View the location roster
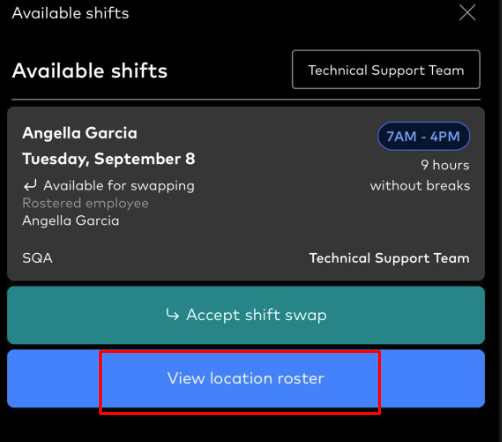This screenshot has height=442, width=502. point(246,379)
